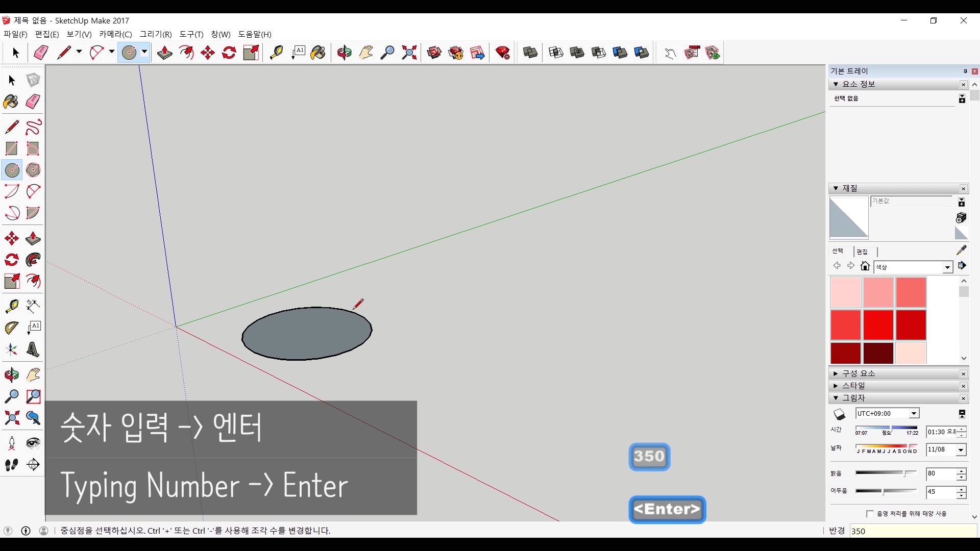This screenshot has height=551, width=980.
Task: Select the Freehand tool in left toolbar
Action: 33,127
